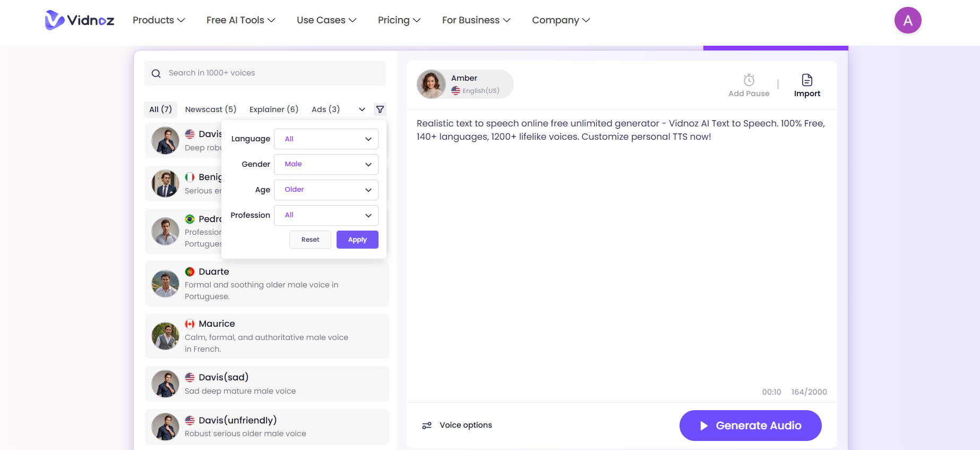Click the Vidnoz logo
The width and height of the screenshot is (980, 450).
pos(79,20)
